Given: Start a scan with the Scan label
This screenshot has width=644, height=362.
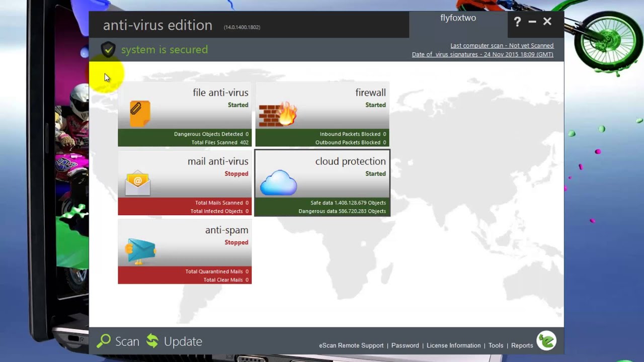Looking at the screenshot, I should (x=127, y=341).
